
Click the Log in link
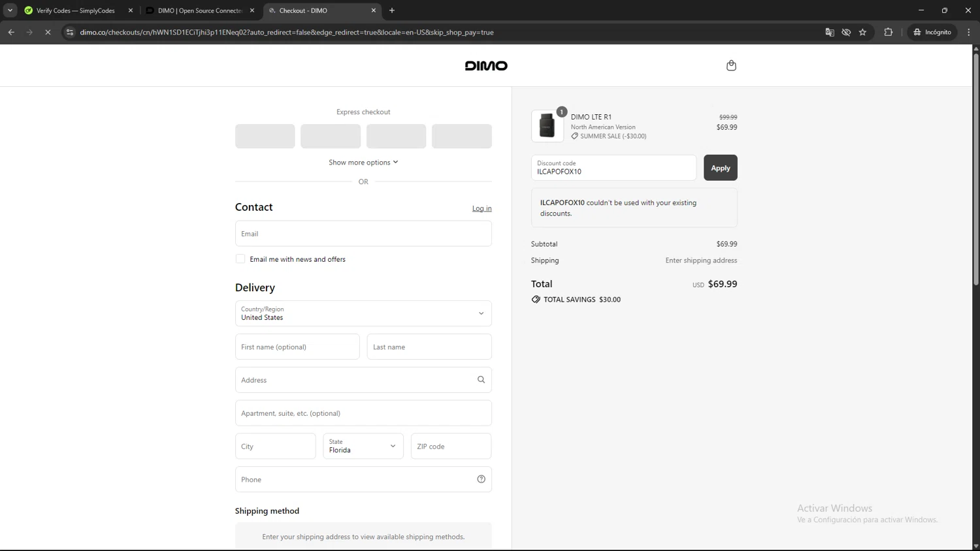[x=482, y=208]
